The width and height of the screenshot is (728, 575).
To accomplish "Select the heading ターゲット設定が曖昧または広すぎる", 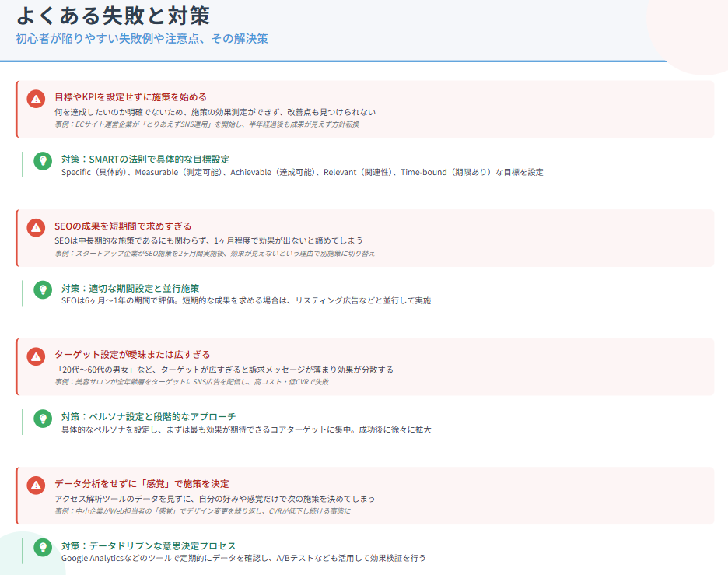I will point(132,354).
